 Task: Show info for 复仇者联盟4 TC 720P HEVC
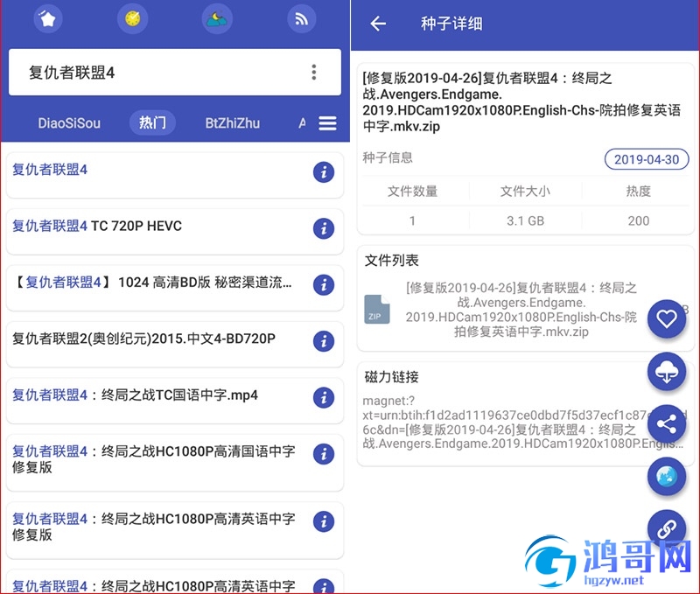[x=324, y=228]
